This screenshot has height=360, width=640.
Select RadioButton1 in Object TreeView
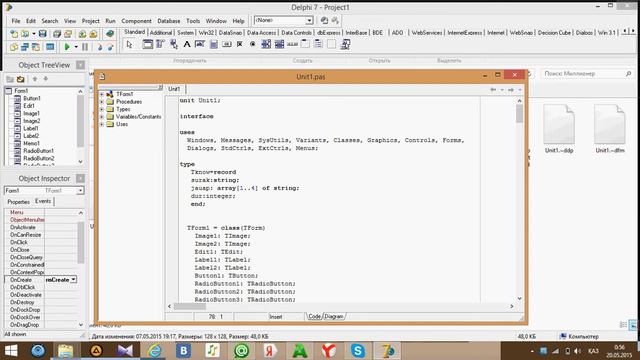pos(38,151)
